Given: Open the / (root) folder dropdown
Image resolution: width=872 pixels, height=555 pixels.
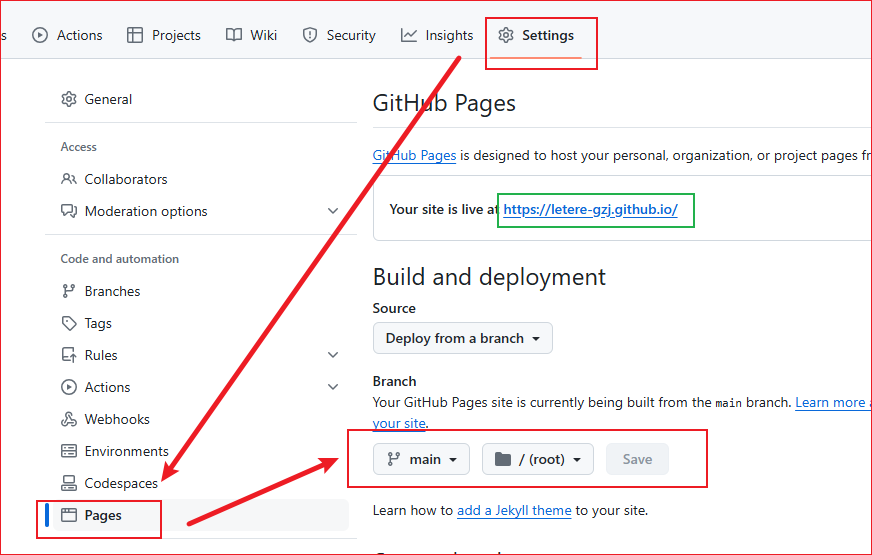Looking at the screenshot, I should click(x=538, y=459).
